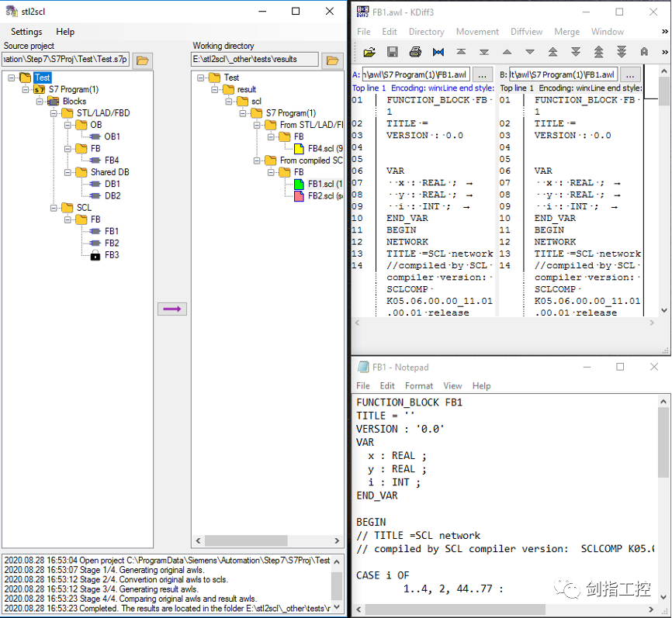Click the Open file icon in KDiff3 toolbar

coord(369,52)
